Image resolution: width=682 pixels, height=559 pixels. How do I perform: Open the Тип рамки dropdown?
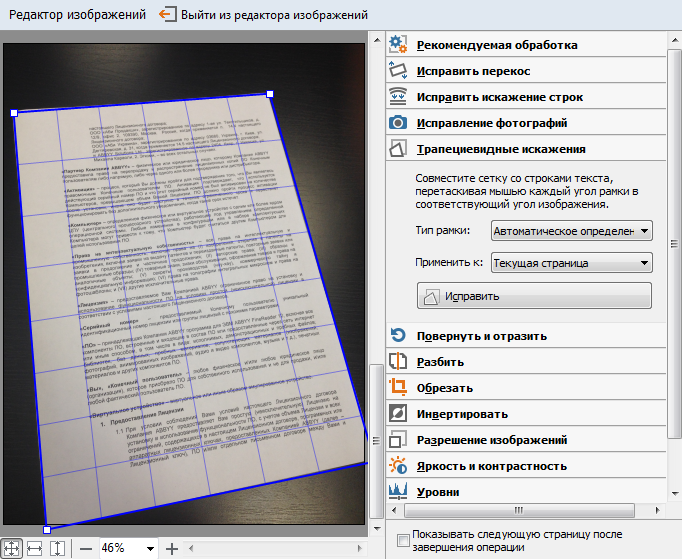(571, 232)
